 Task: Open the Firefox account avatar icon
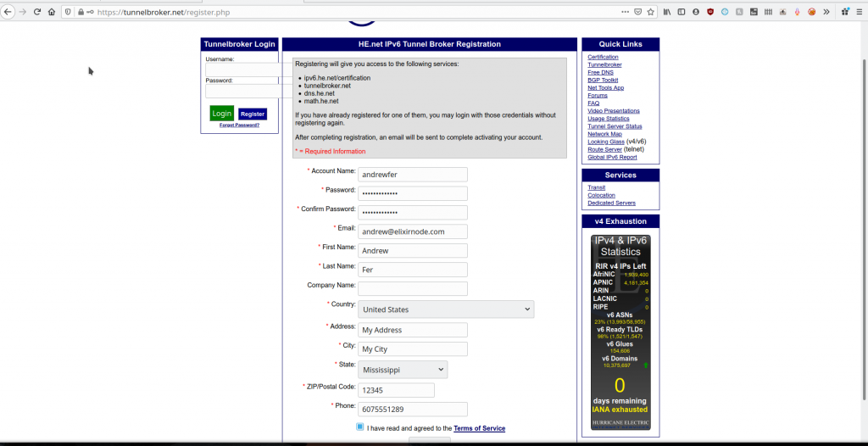click(696, 12)
